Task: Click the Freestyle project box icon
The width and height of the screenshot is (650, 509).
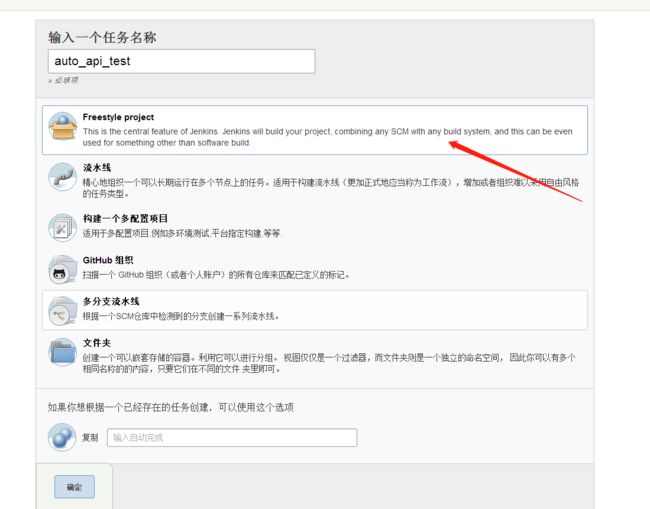Action: coord(63,126)
